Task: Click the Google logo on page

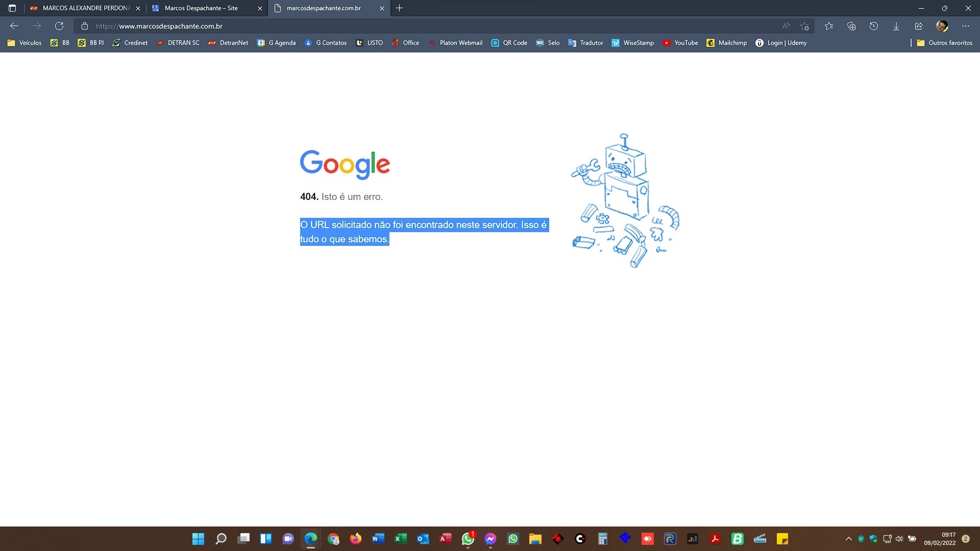Action: click(x=345, y=164)
